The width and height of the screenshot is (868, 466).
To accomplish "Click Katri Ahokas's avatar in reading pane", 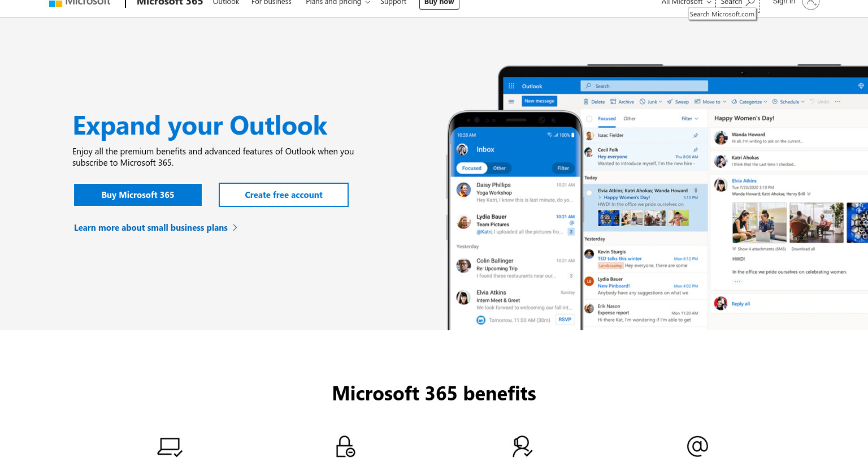I will [x=721, y=161].
